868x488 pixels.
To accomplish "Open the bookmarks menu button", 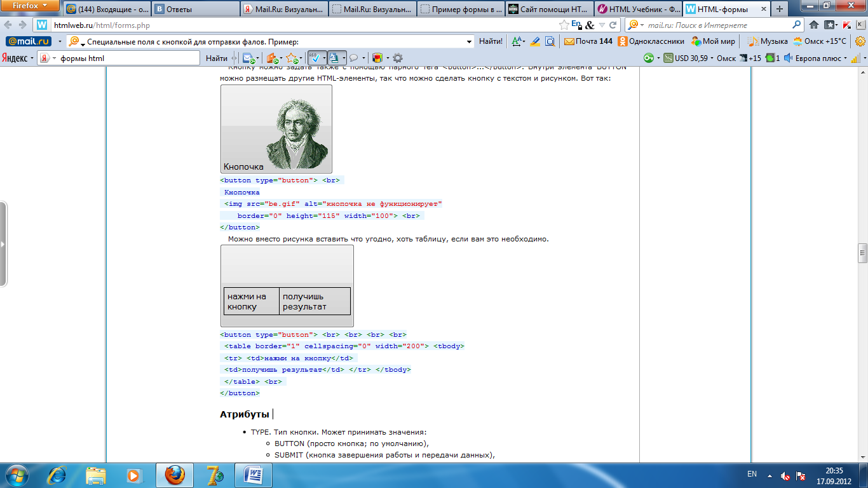I will (x=831, y=25).
